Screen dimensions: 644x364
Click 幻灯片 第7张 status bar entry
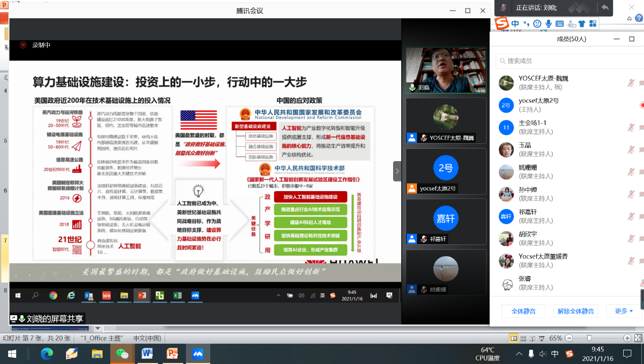coord(36,338)
